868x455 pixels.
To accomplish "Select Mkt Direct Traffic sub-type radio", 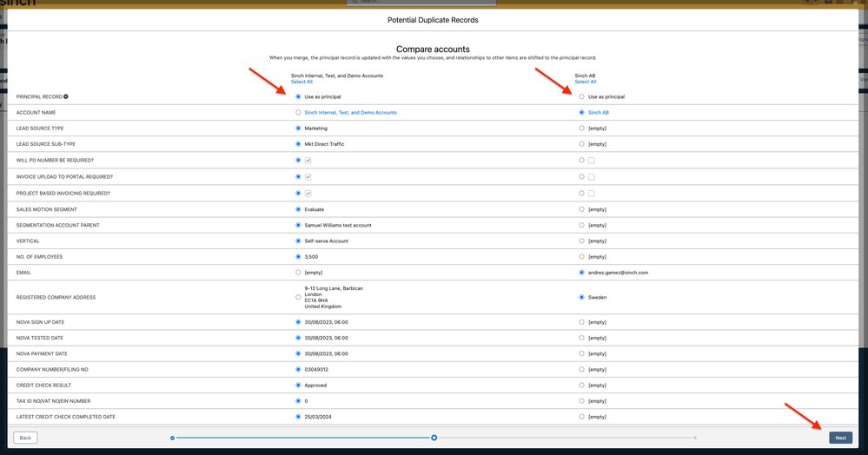I will [298, 144].
